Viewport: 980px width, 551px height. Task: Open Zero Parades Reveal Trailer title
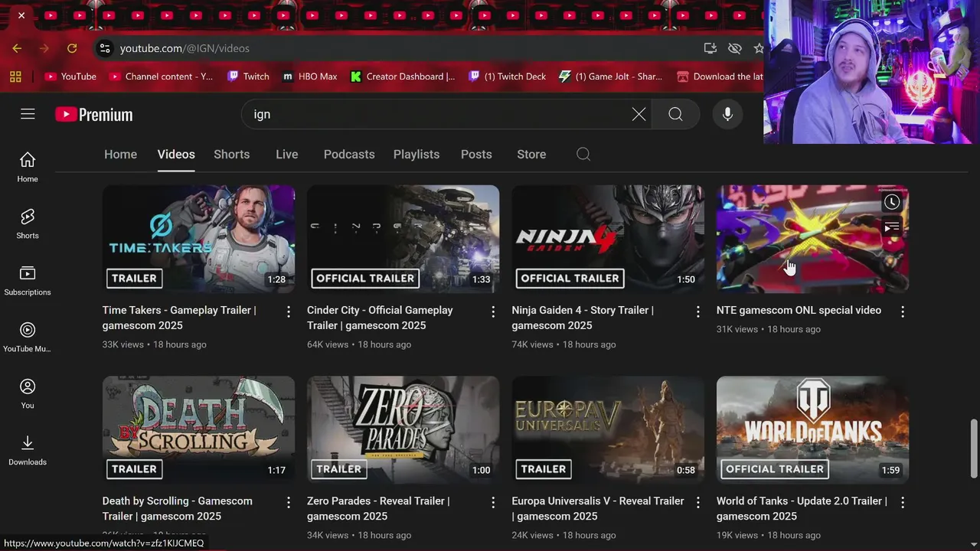tap(378, 508)
